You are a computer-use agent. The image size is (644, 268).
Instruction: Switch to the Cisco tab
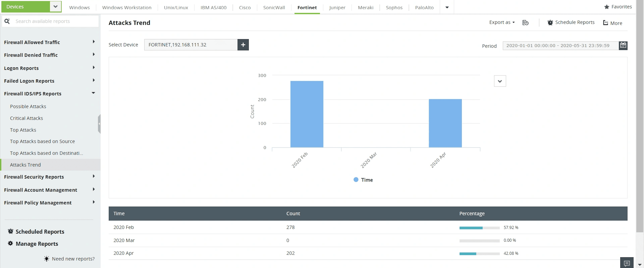click(x=244, y=8)
